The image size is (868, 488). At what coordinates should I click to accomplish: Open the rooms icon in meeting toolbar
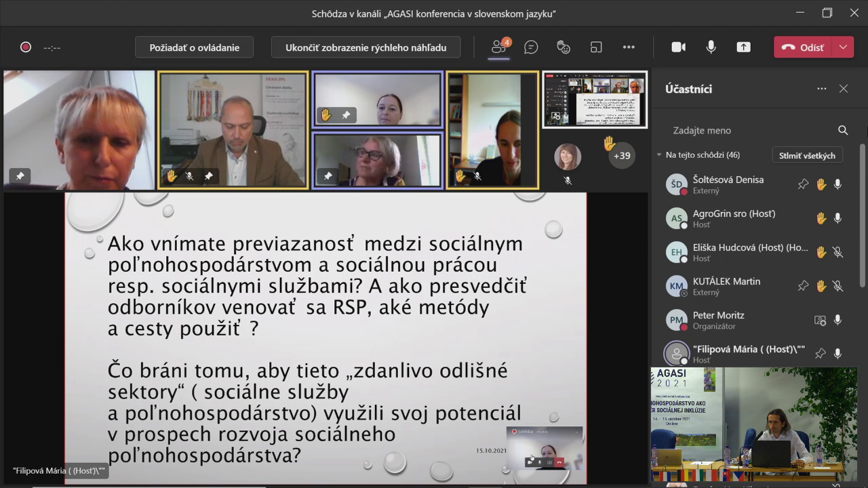tap(596, 47)
